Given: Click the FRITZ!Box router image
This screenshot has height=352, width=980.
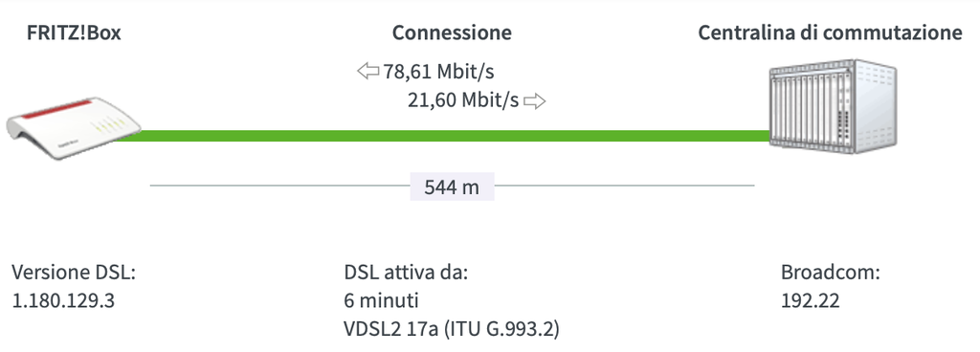Looking at the screenshot, I should (x=74, y=128).
